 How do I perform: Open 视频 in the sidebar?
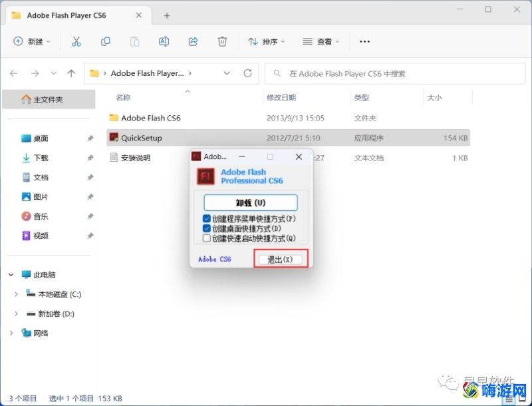(41, 236)
